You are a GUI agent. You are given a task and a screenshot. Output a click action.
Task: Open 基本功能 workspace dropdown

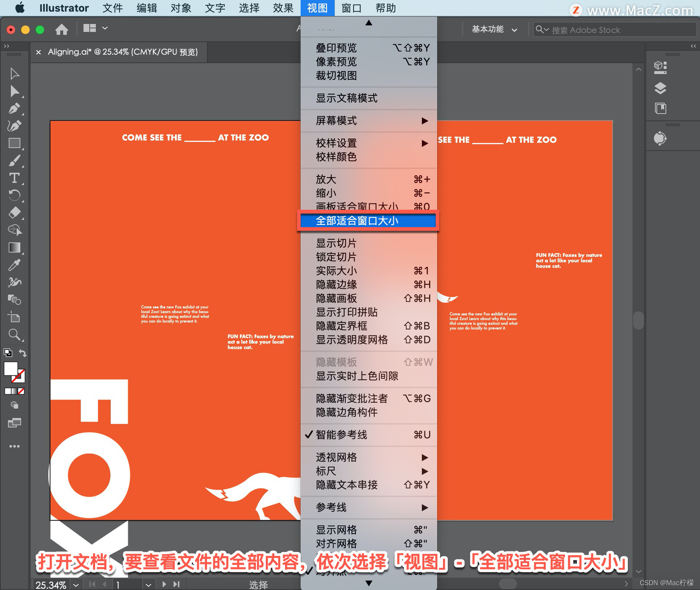tap(494, 30)
